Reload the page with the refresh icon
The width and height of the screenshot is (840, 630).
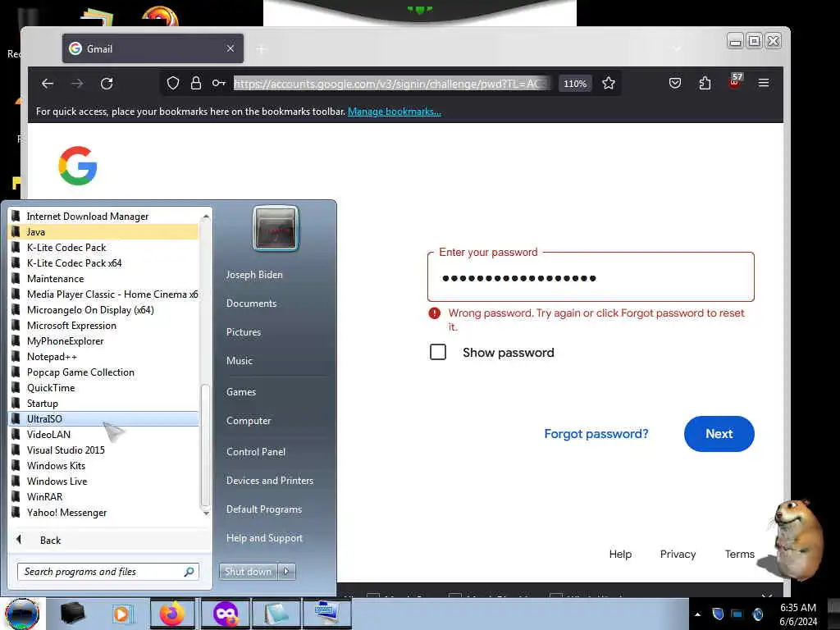click(x=107, y=84)
